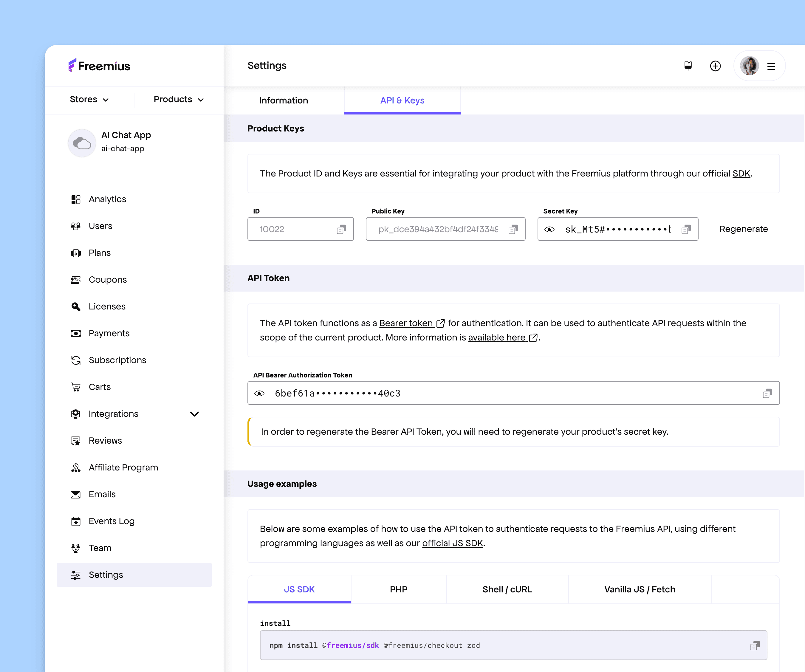Open the hamburger menu icon
The image size is (805, 672).
(x=771, y=66)
